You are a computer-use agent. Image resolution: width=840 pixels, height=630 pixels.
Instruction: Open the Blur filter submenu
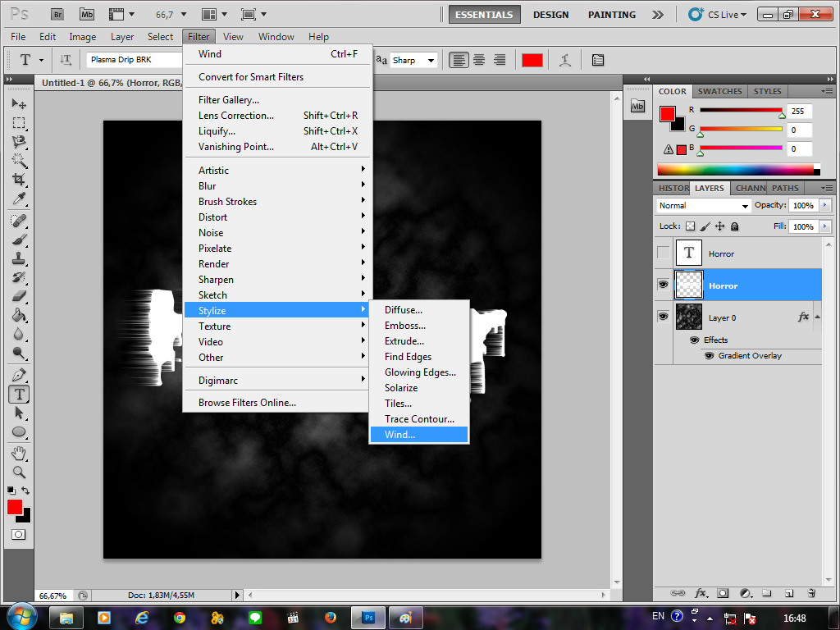click(277, 186)
